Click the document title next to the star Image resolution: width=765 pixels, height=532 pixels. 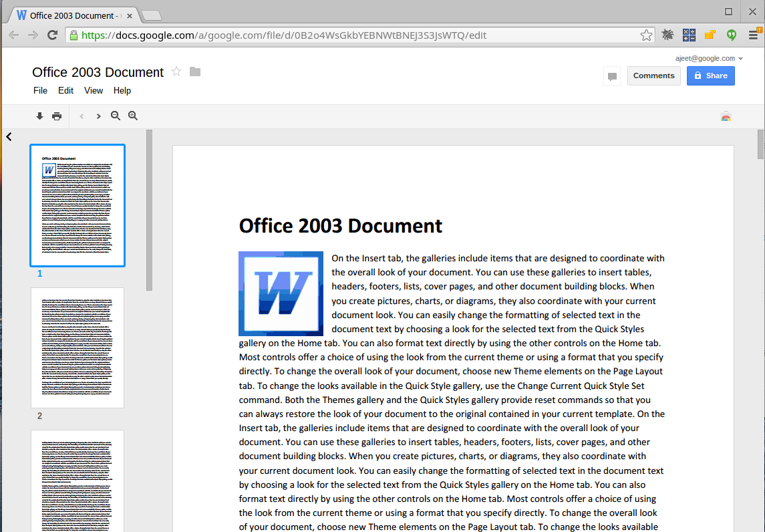tap(98, 72)
